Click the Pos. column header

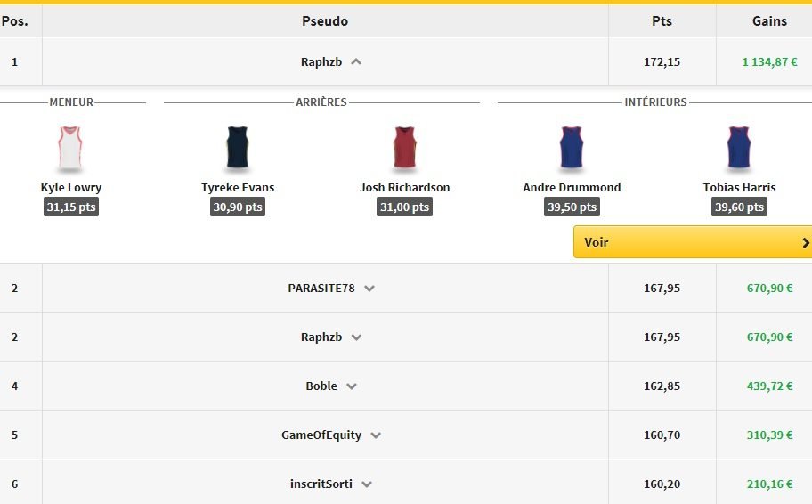(15, 20)
